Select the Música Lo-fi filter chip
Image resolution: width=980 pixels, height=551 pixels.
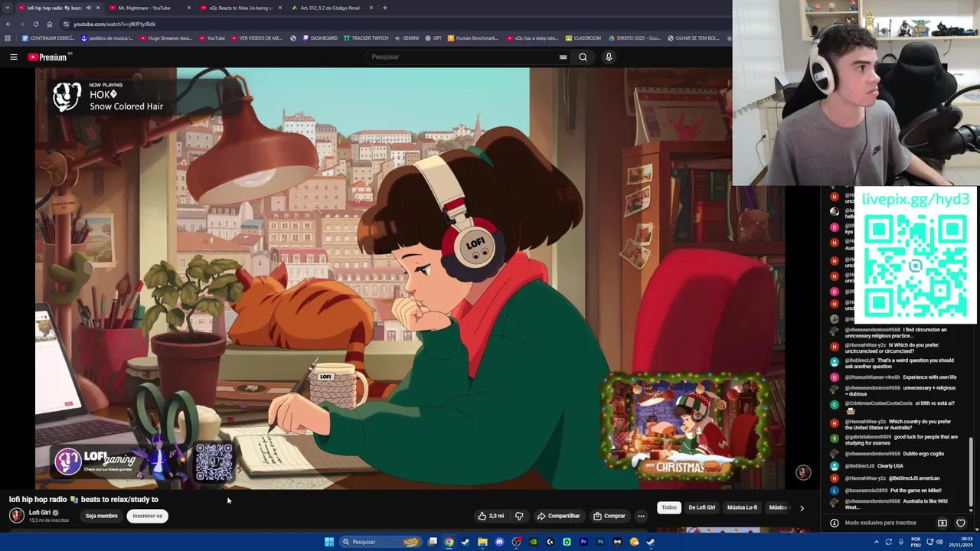point(742,507)
